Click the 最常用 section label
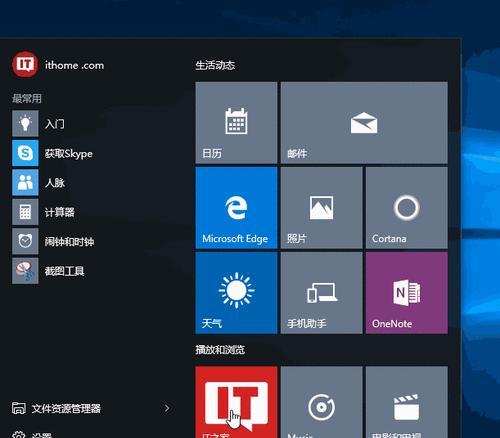The height and width of the screenshot is (438, 500). point(27,98)
